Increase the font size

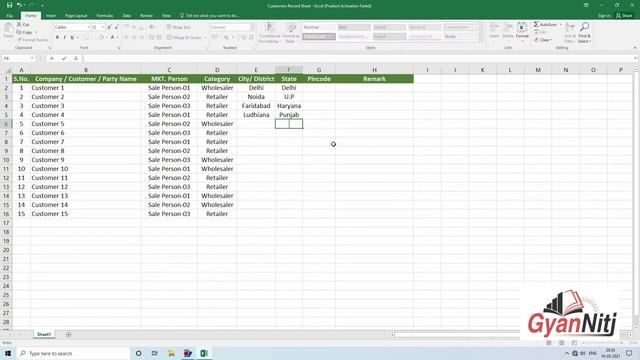point(109,27)
